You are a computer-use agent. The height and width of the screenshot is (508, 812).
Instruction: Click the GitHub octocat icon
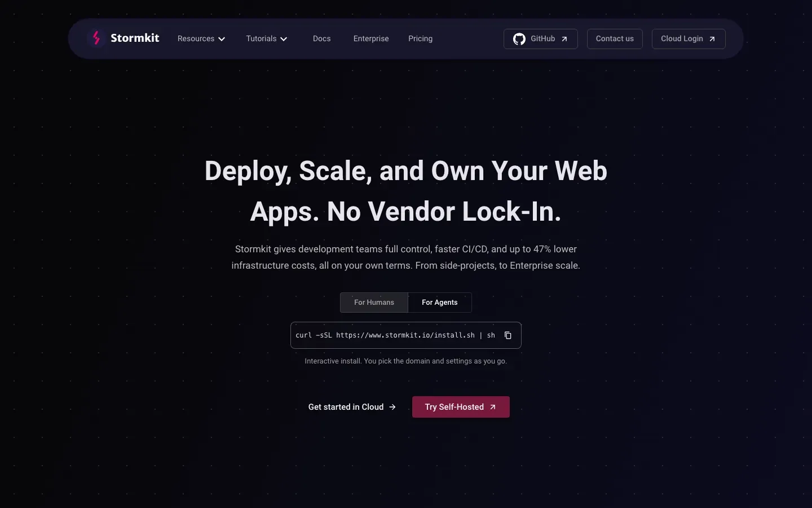click(x=519, y=39)
